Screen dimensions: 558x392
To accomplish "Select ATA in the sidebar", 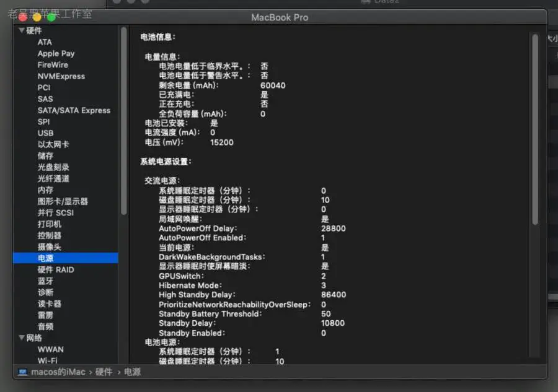I will coord(45,42).
